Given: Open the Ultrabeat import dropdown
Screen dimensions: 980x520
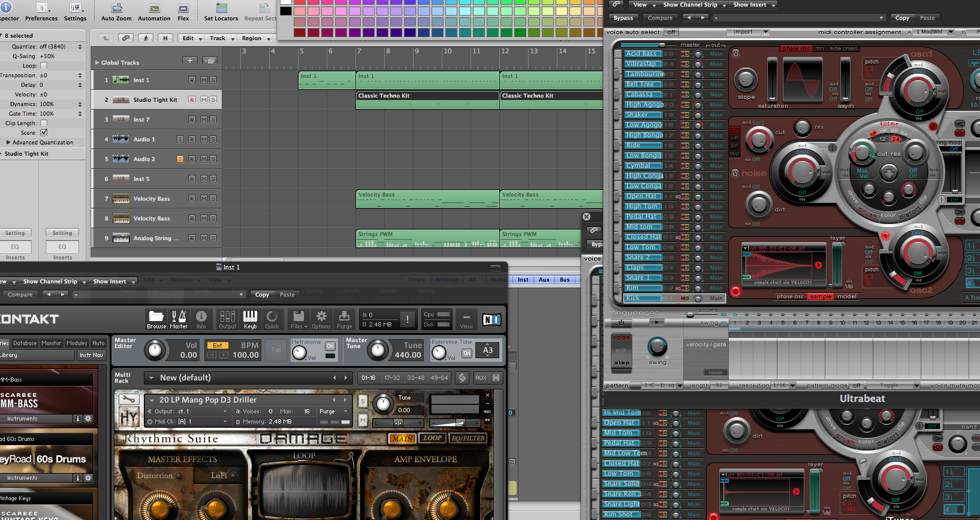Looking at the screenshot, I should (x=748, y=32).
